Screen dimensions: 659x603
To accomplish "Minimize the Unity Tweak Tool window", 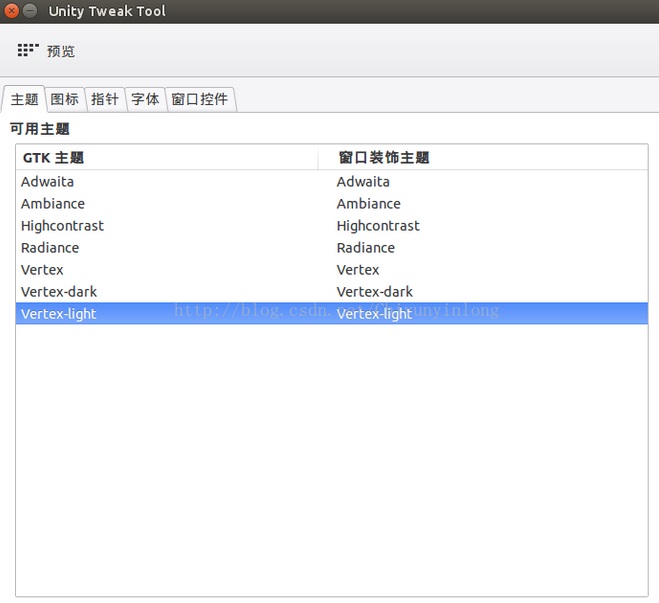I will tap(31, 11).
